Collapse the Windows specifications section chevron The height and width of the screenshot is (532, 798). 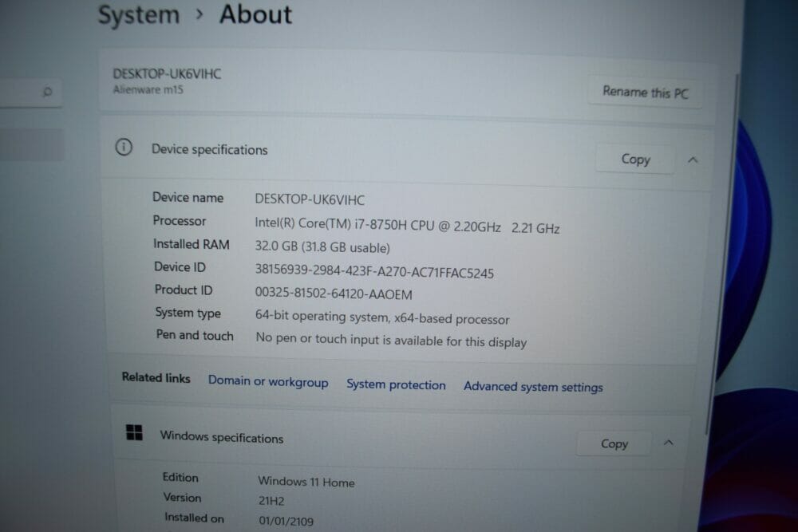coord(668,443)
